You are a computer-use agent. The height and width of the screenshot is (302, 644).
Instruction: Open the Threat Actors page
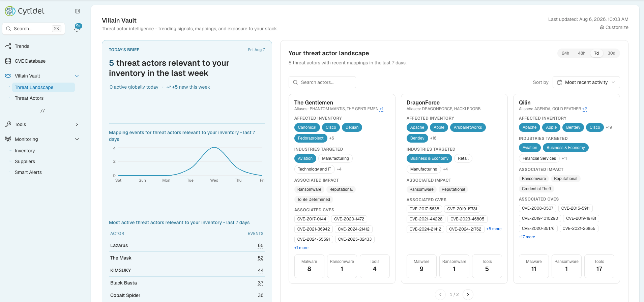coord(29,98)
